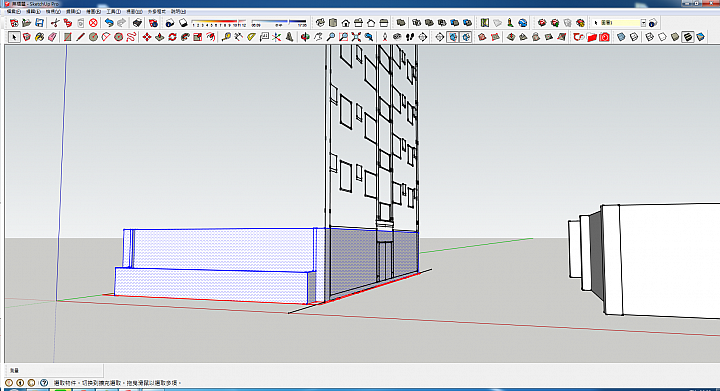Undo the last action
This screenshot has width=720, height=391.
[x=109, y=22]
